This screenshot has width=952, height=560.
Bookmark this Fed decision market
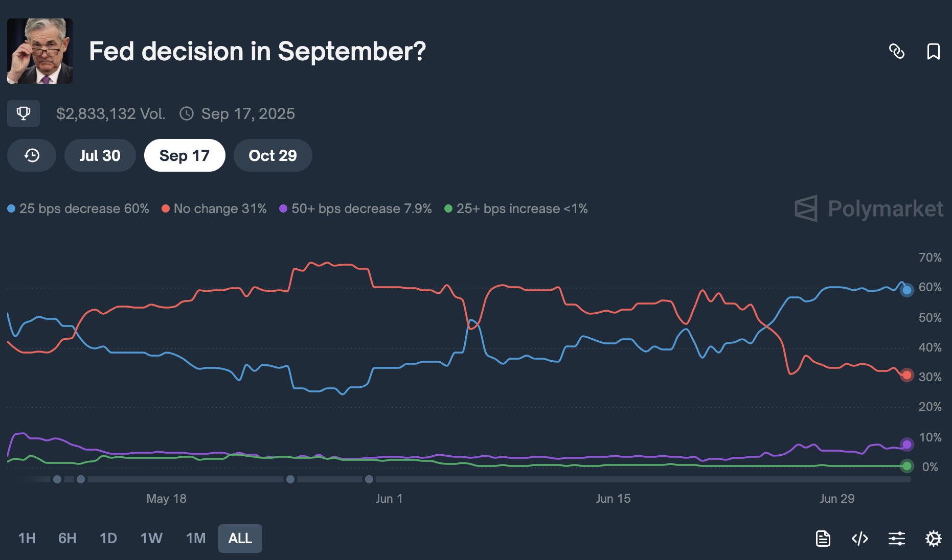click(x=934, y=52)
